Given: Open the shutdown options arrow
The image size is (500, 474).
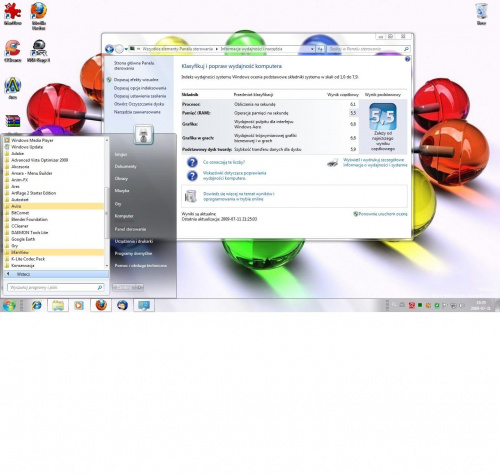Looking at the screenshot, I should point(140,287).
